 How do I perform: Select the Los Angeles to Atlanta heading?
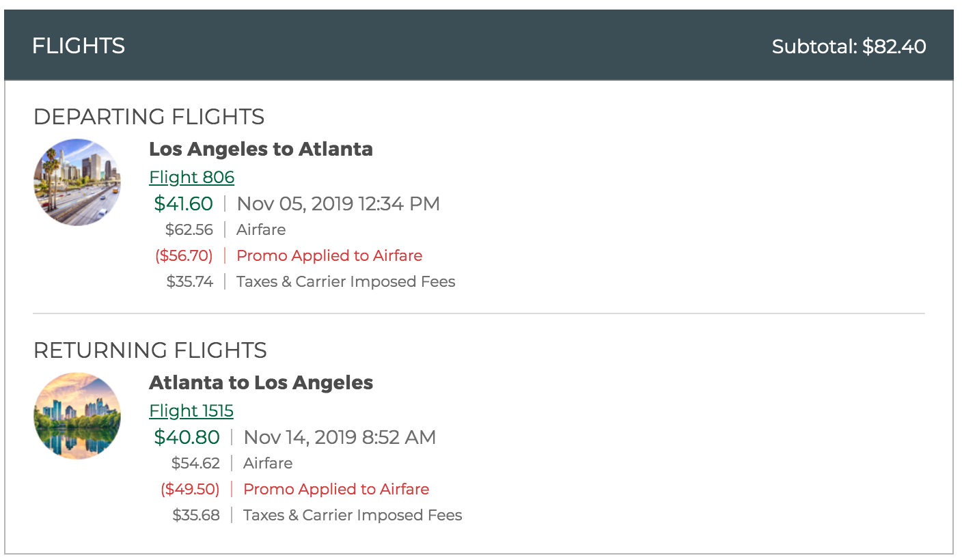[261, 149]
